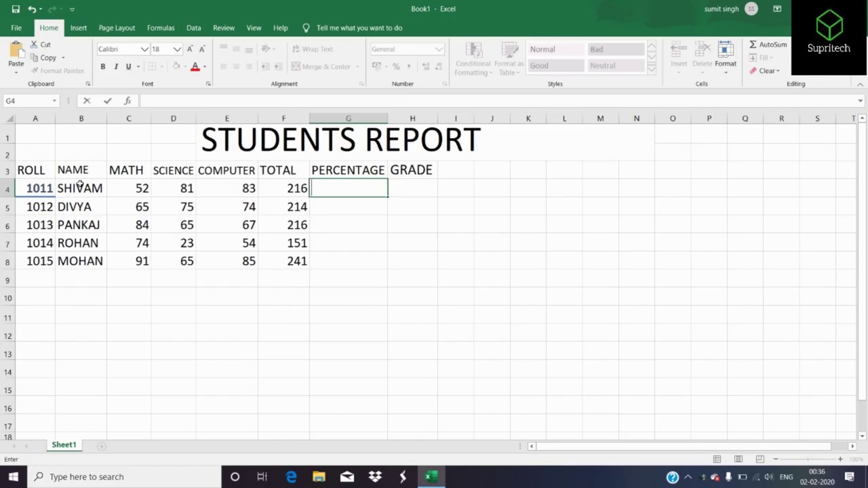Apply the Neutral cell style
The height and width of the screenshot is (488, 868).
coord(616,66)
